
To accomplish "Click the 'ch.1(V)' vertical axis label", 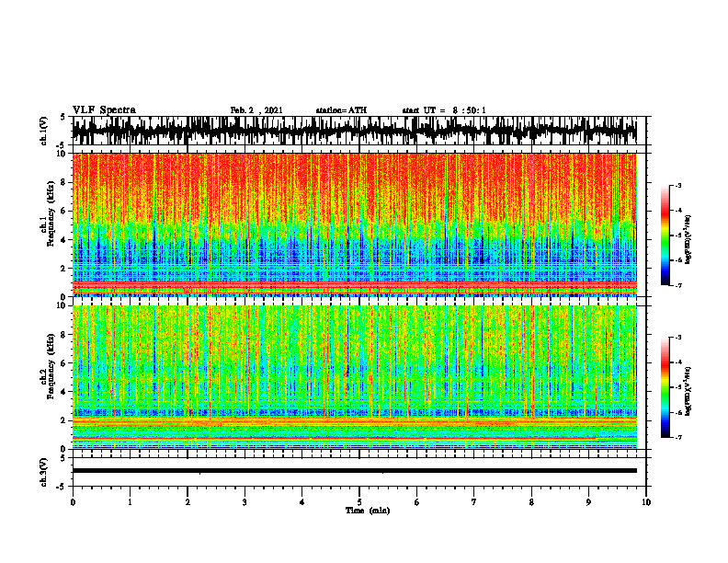I will (44, 132).
